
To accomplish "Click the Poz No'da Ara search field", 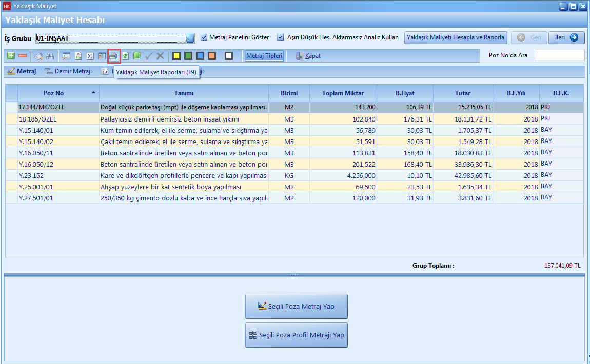I will 559,55.
